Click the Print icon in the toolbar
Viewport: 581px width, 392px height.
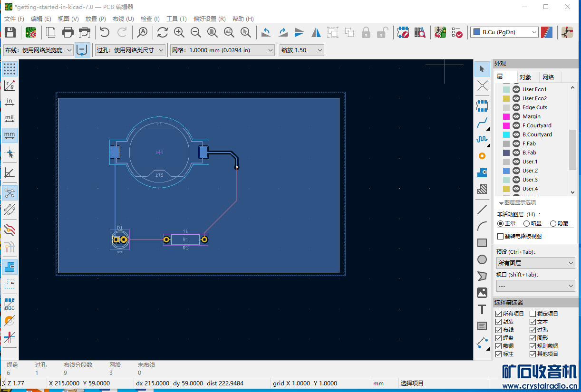pyautogui.click(x=68, y=32)
